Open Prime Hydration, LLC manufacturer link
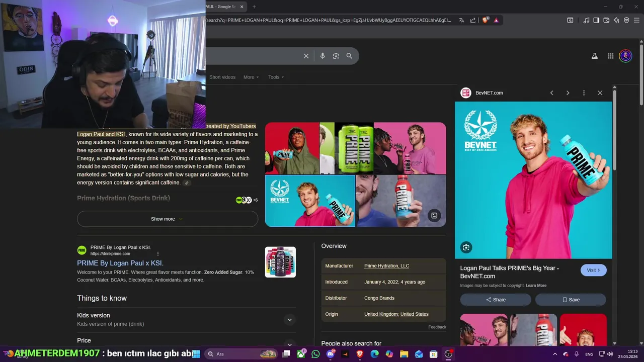The width and height of the screenshot is (644, 362). [x=386, y=266]
